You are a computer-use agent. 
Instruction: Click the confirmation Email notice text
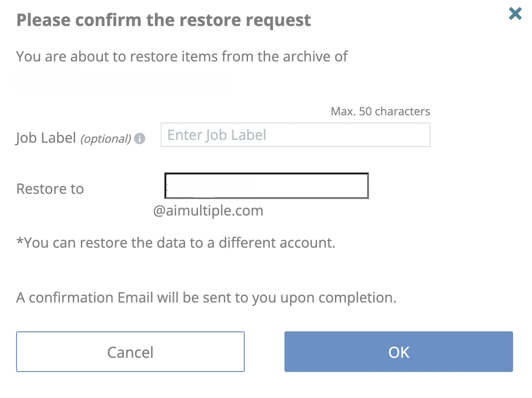coord(206,298)
